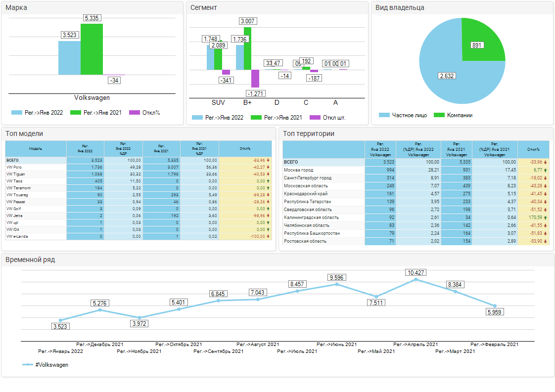Click the green up arrow in Калининградская область row

pyautogui.click(x=545, y=218)
